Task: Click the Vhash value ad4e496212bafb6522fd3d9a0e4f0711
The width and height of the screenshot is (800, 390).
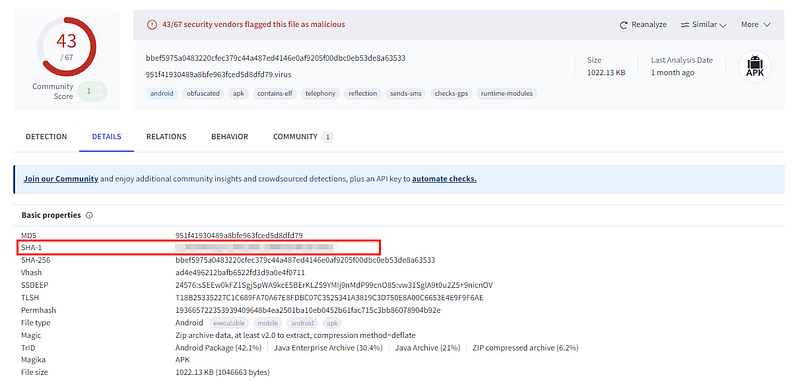Action: [240, 273]
